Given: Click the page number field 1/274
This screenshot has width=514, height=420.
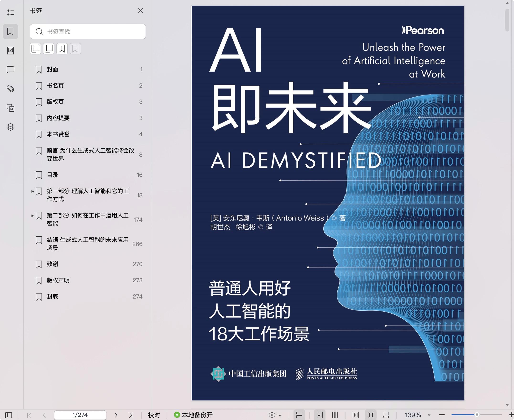Looking at the screenshot, I should pyautogui.click(x=80, y=415).
